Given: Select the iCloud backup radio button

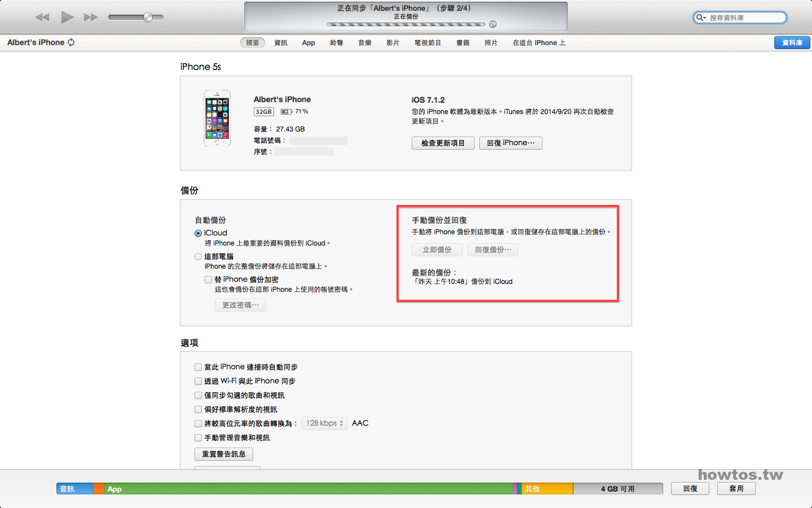Looking at the screenshot, I should pos(198,233).
